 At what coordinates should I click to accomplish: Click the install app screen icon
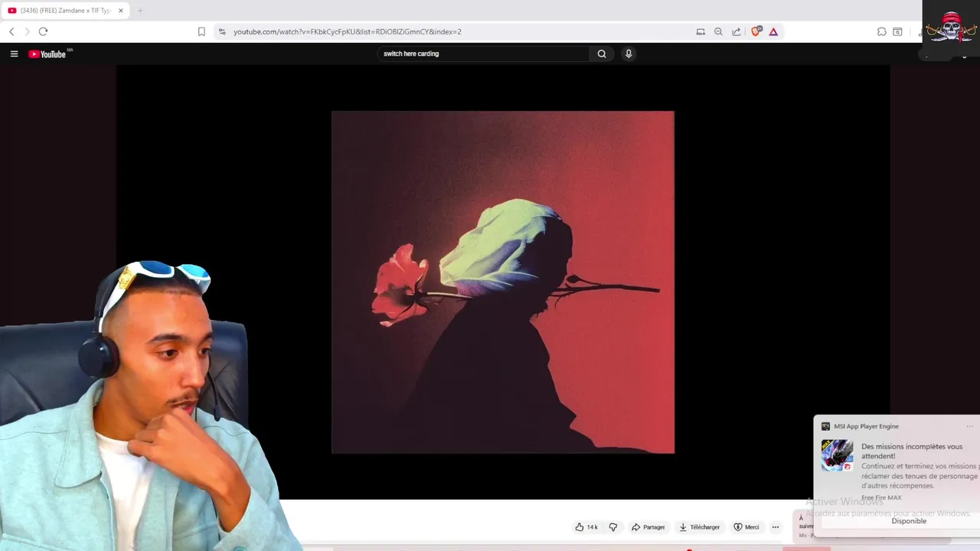pyautogui.click(x=701, y=31)
